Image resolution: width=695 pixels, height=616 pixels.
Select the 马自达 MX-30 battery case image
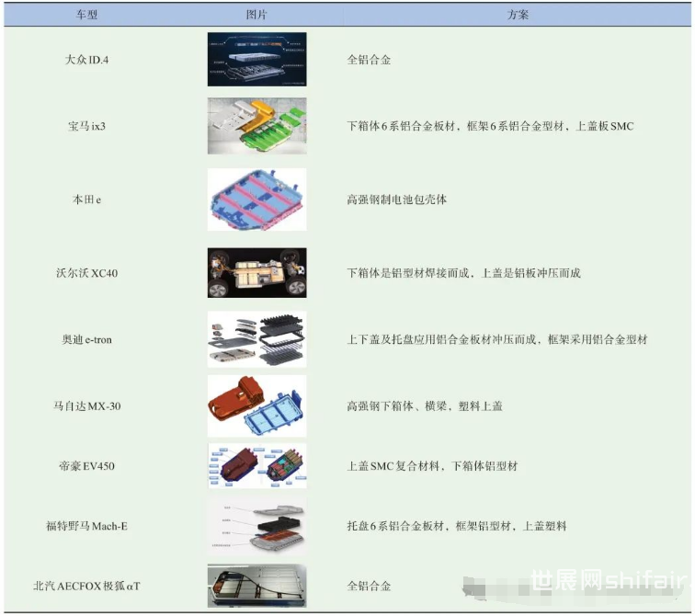(256, 405)
